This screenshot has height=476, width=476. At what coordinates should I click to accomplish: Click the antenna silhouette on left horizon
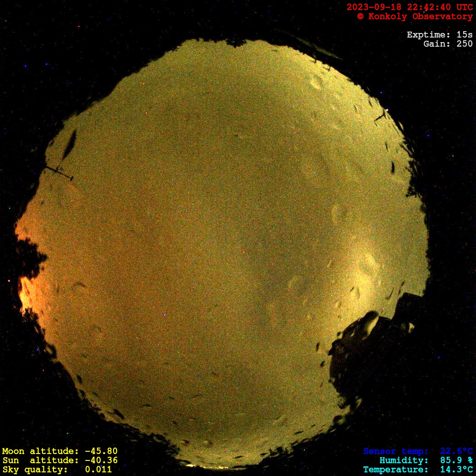pyautogui.click(x=59, y=172)
